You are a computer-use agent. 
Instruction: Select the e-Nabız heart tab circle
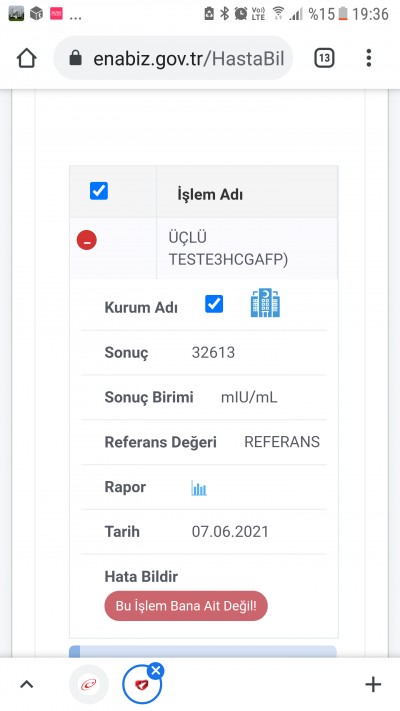pyautogui.click(x=142, y=684)
